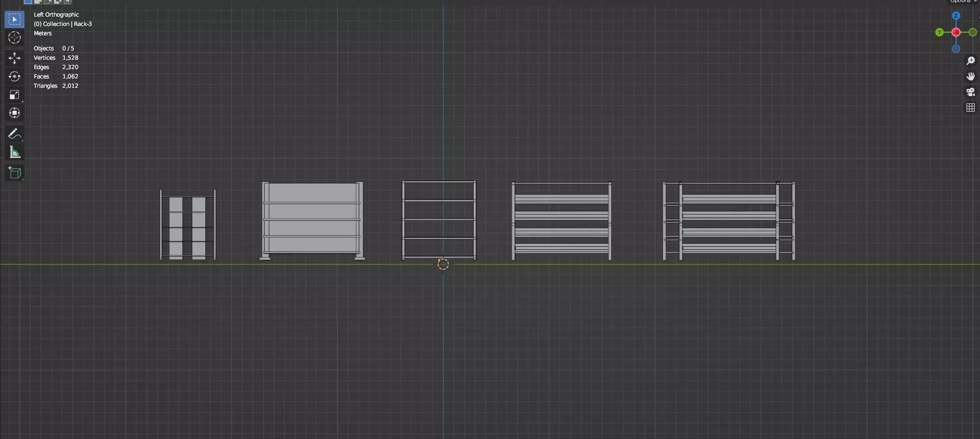Click the dim blue negative Z gizmo dot
The width and height of the screenshot is (980, 439).
tap(956, 49)
